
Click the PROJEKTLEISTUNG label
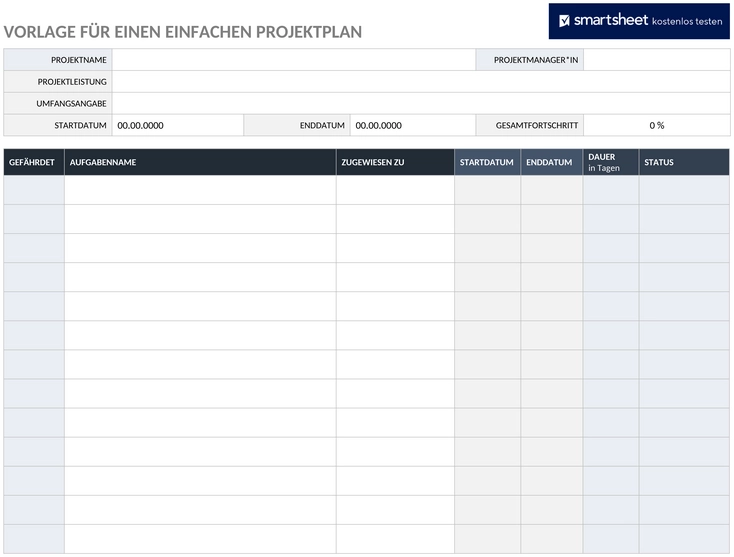72,82
